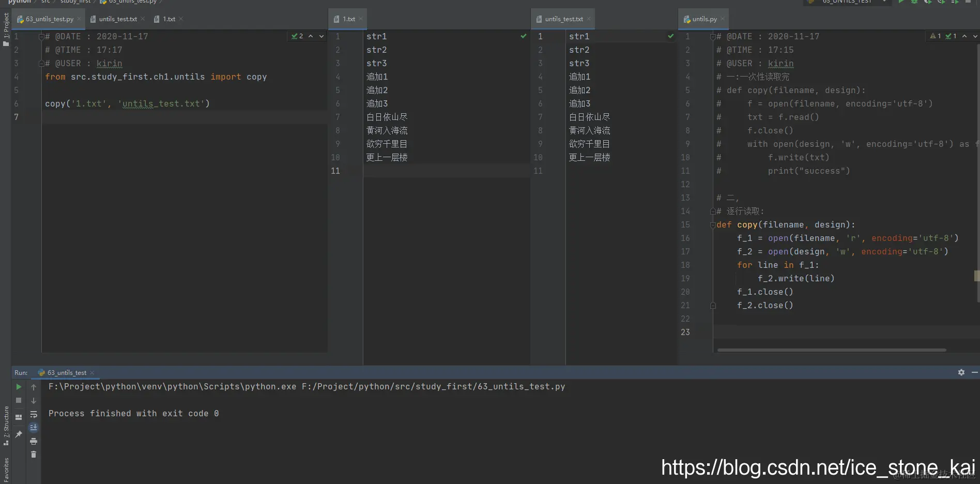Click '追加1' line in 1.txt editor
The width and height of the screenshot is (980, 484).
coord(377,77)
